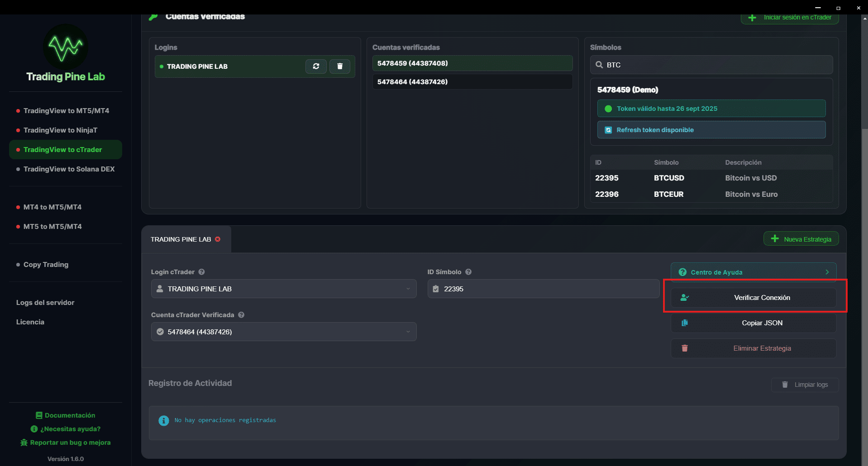Click the green token status indicator dot
This screenshot has height=466, width=868.
tap(608, 109)
